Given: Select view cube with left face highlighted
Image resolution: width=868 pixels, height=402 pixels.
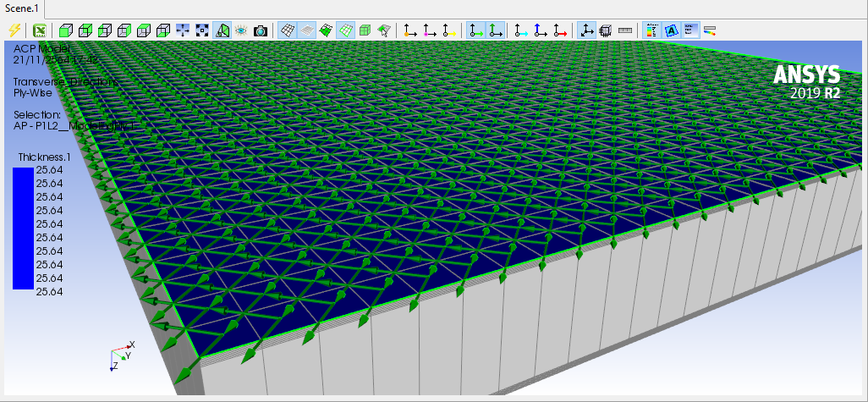Looking at the screenshot, I should (105, 30).
